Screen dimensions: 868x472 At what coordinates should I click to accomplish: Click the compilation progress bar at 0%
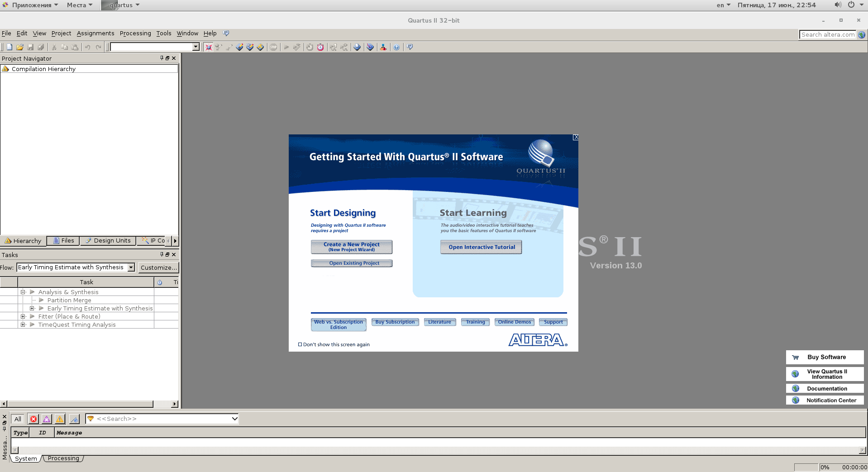[x=806, y=467]
